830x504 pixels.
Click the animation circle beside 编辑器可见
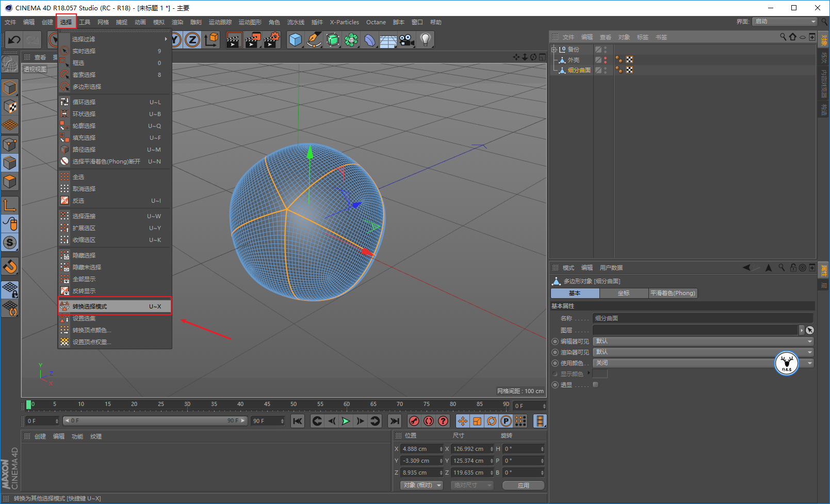coord(555,342)
